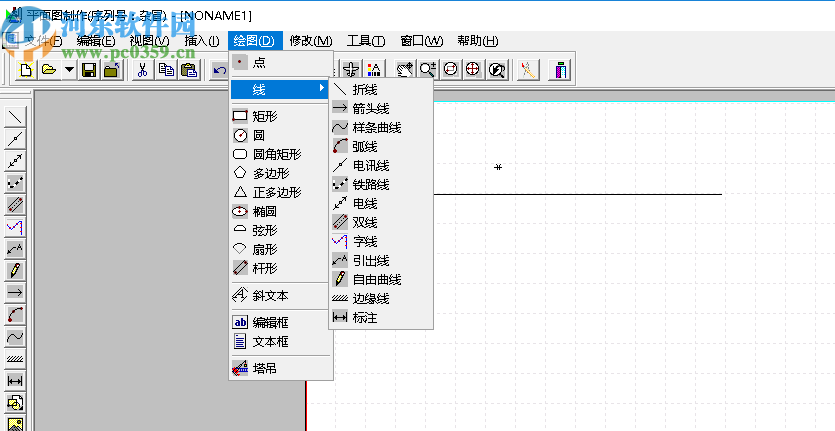835x431 pixels.
Task: Click the zoom in magnifier icon
Action: 428,70
